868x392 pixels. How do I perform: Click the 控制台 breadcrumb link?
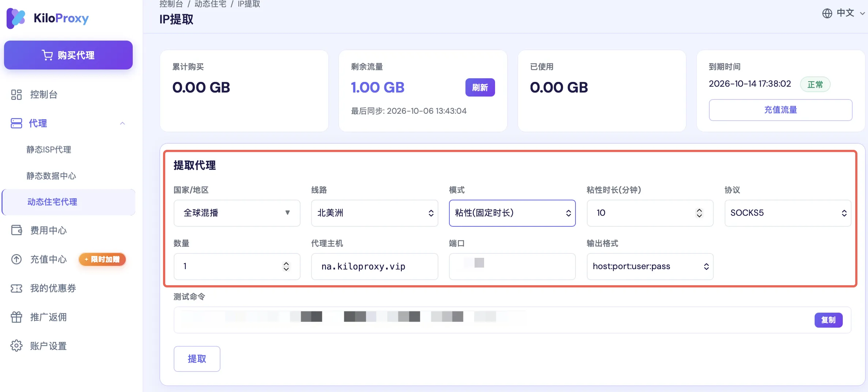171,4
